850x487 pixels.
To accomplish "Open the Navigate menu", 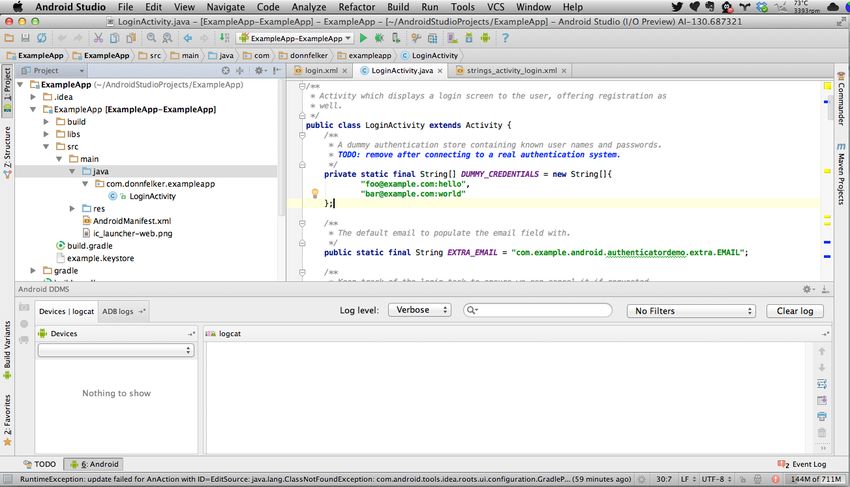I will click(226, 7).
